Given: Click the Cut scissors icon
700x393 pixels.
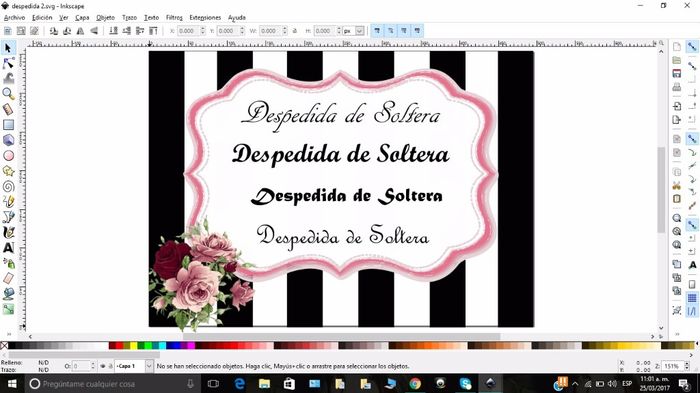Looking at the screenshot, I should (x=677, y=185).
